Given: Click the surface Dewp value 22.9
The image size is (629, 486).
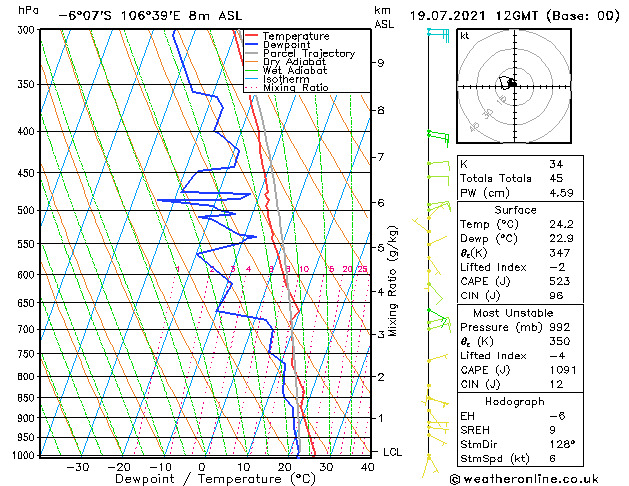Looking at the screenshot, I should point(561,238).
